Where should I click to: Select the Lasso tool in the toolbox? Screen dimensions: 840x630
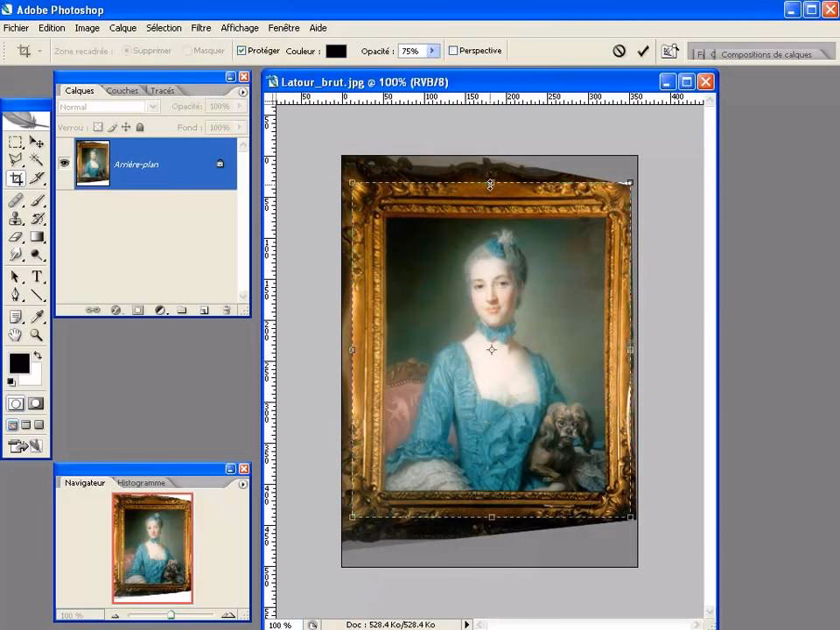tap(17, 157)
